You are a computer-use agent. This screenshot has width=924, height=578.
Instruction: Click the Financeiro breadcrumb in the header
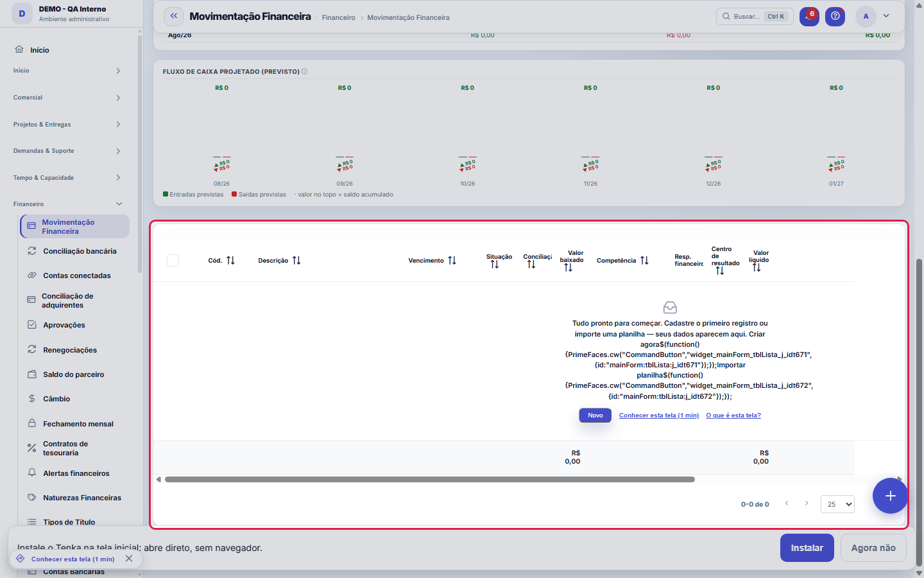point(339,17)
